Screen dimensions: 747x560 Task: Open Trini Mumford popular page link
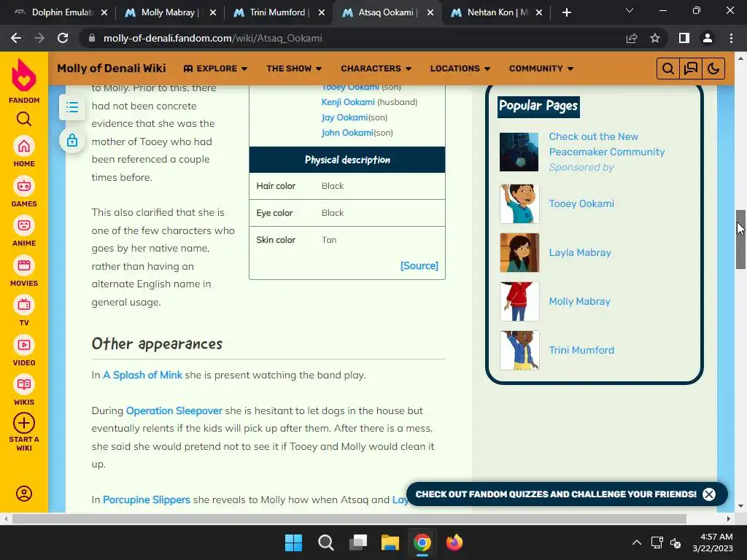point(581,350)
